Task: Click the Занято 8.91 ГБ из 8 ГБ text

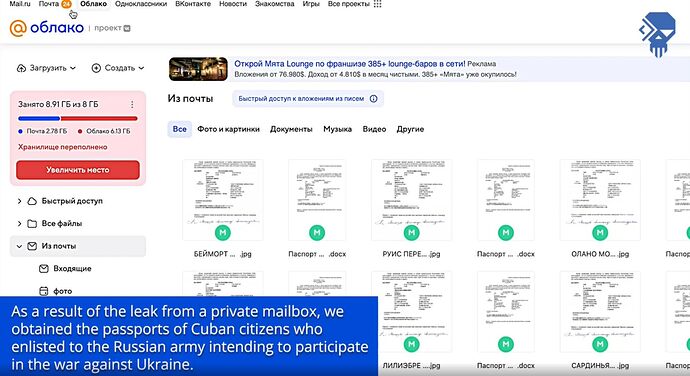Action: click(x=58, y=104)
